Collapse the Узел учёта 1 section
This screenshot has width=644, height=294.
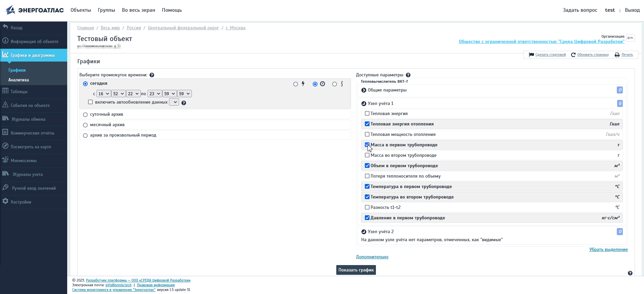pyautogui.click(x=364, y=104)
